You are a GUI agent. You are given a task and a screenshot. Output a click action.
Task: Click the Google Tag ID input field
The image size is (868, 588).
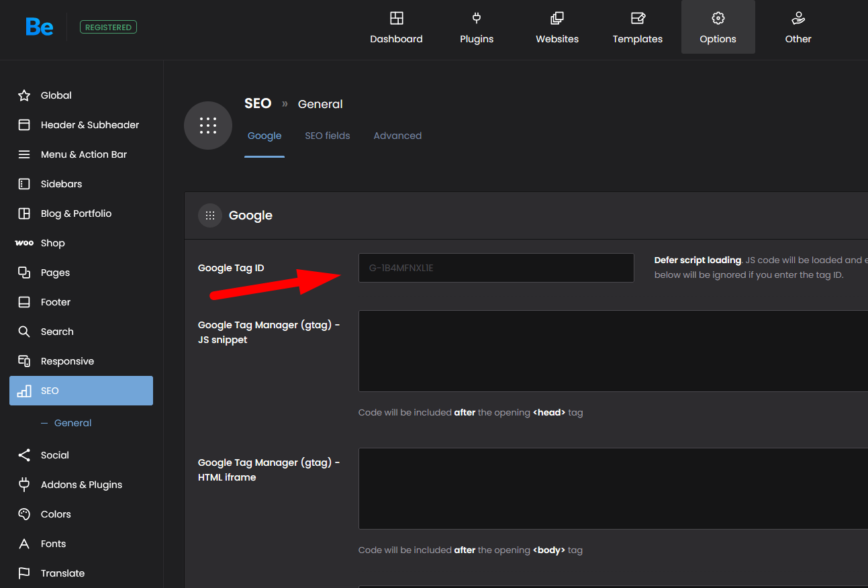click(x=496, y=268)
